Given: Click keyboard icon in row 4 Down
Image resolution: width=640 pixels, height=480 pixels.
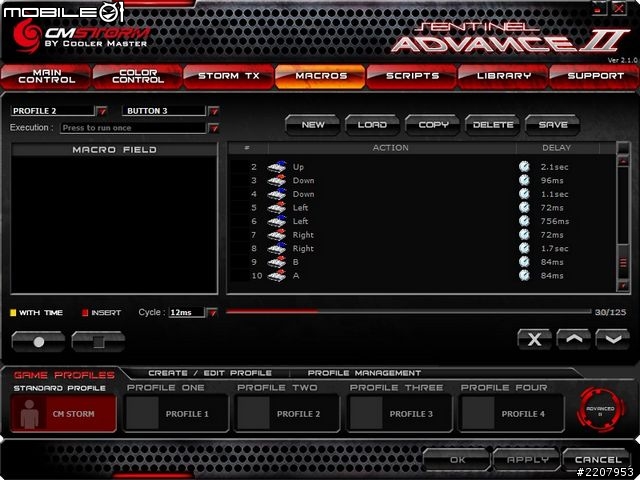Looking at the screenshot, I should pos(277,194).
